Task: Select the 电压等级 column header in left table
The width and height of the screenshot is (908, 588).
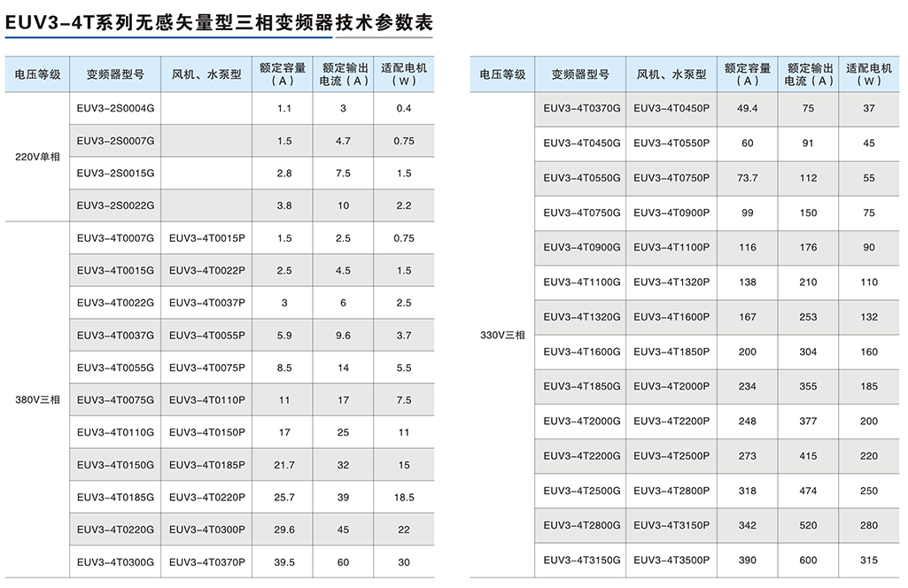Action: pos(35,74)
